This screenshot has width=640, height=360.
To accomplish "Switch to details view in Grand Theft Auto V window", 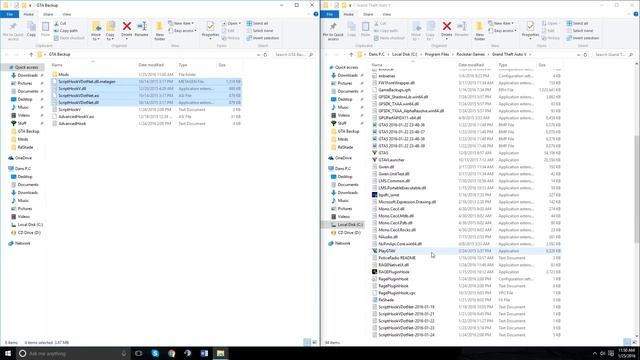I will tap(627, 342).
